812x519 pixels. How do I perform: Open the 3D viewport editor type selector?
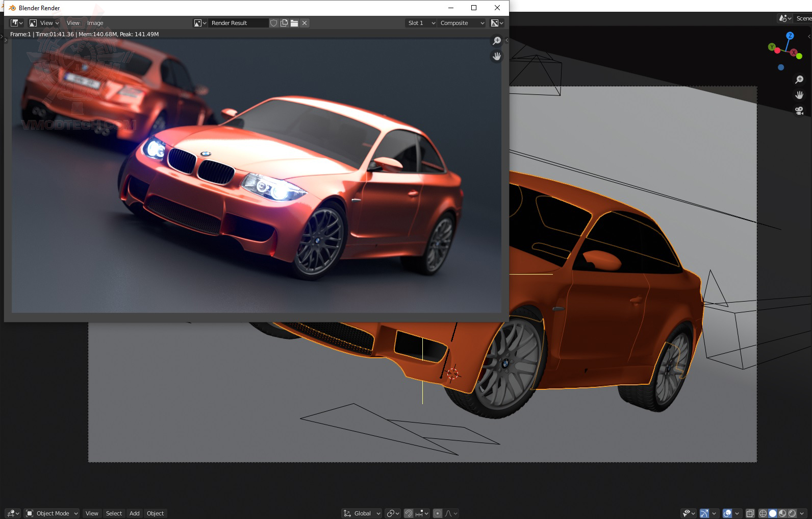[13, 513]
